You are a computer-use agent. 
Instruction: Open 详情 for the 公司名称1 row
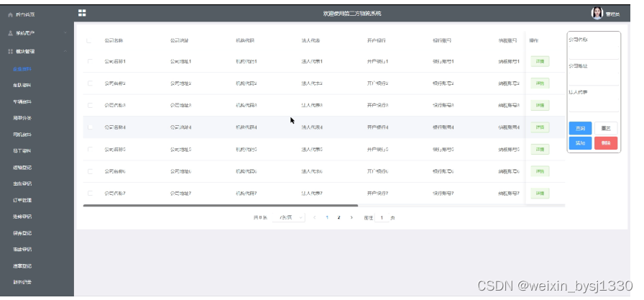[540, 61]
